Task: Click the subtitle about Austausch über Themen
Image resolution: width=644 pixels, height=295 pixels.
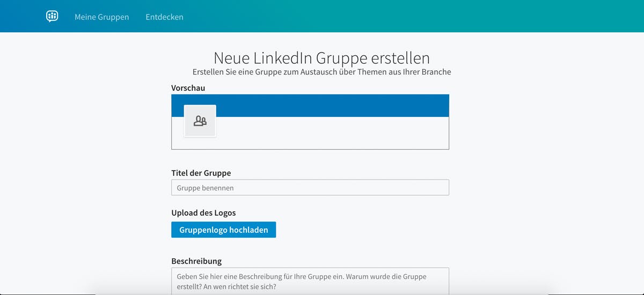Action: point(321,72)
